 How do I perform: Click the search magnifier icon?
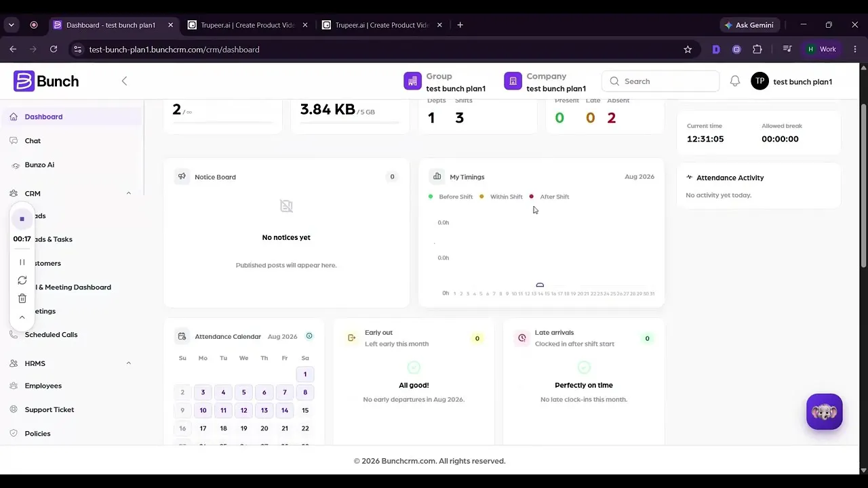(x=614, y=81)
